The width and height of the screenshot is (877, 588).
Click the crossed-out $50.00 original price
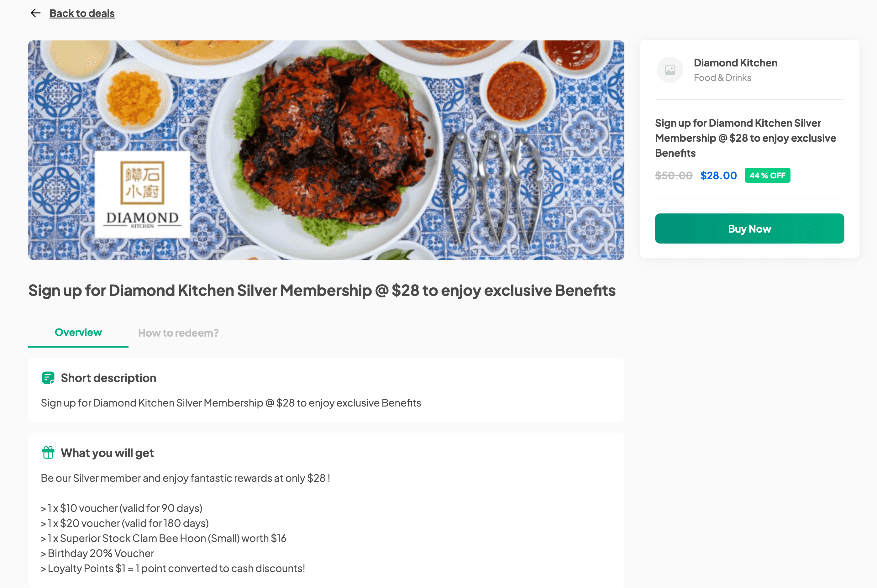673,176
